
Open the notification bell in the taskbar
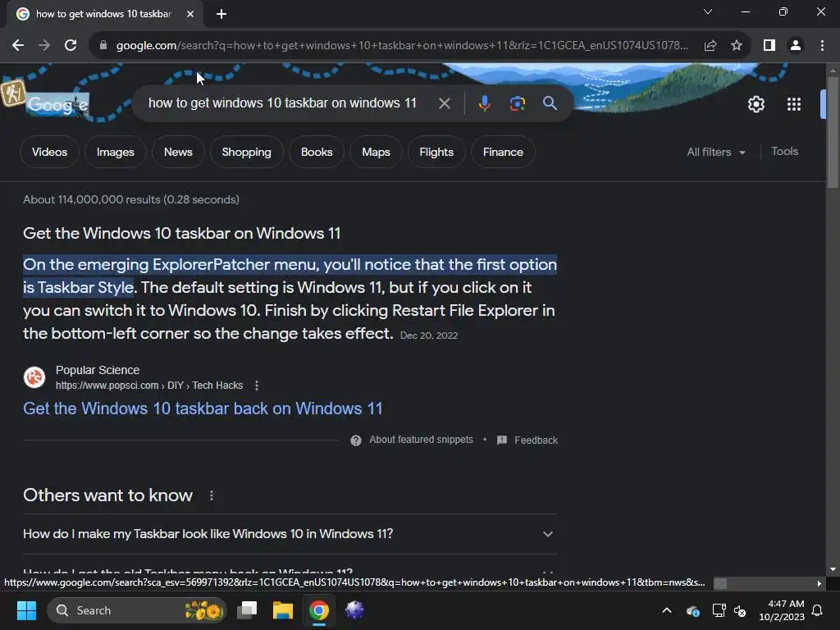coord(818,610)
